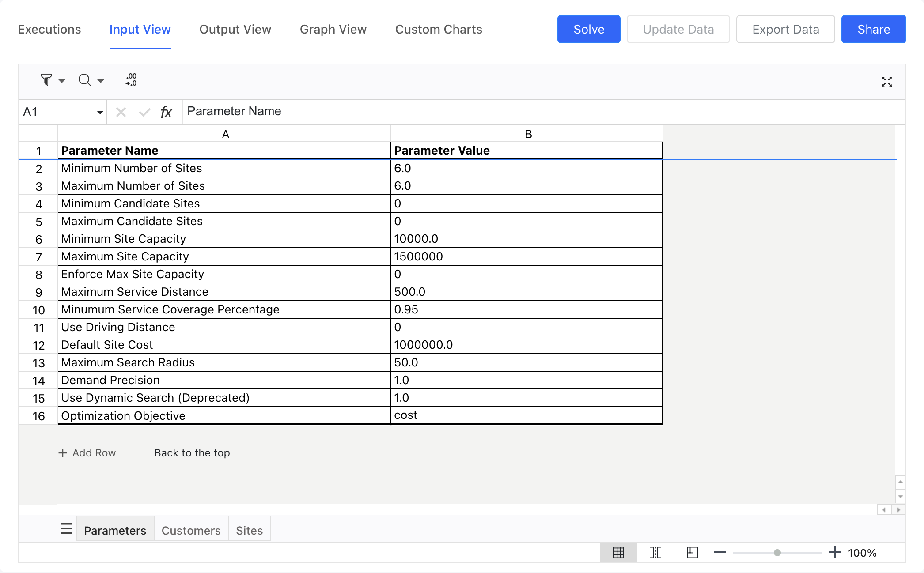924x573 pixels.
Task: Switch to the Output View tab
Action: coord(235,30)
